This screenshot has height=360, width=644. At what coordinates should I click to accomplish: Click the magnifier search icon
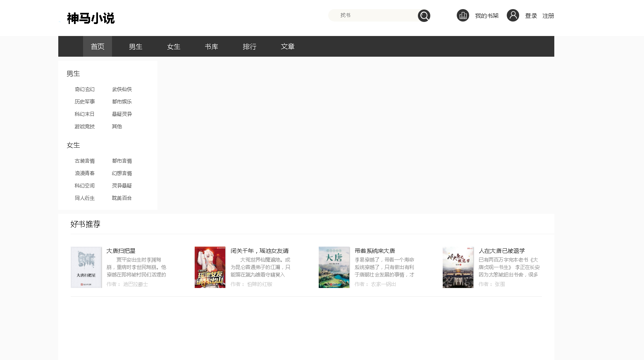pos(424,16)
